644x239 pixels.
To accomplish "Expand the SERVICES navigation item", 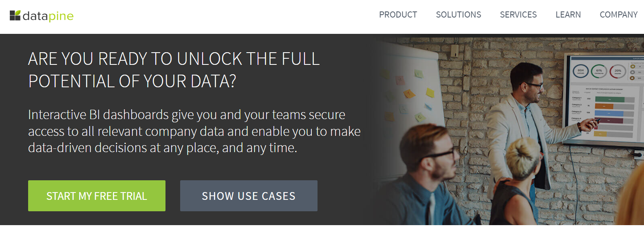I will click(518, 15).
